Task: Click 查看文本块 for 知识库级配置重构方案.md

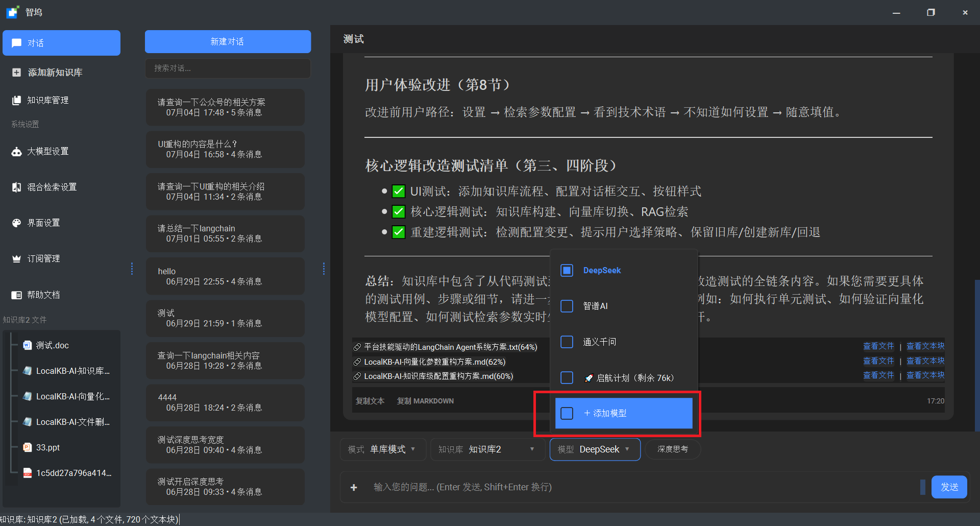Action: tap(925, 375)
